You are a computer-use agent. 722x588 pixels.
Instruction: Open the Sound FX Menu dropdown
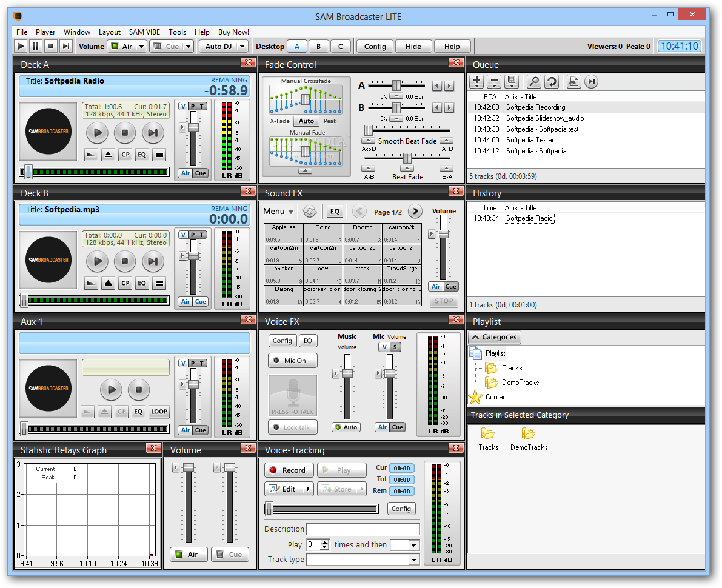[279, 212]
